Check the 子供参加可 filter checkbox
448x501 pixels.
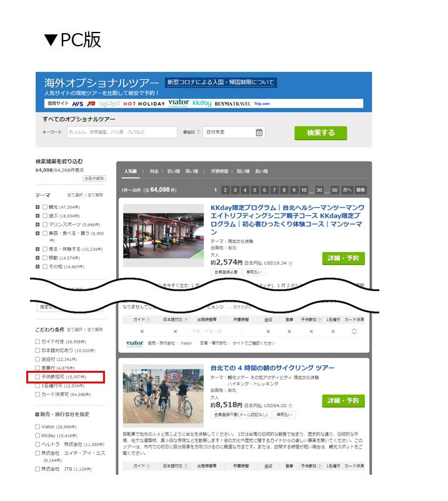point(37,377)
